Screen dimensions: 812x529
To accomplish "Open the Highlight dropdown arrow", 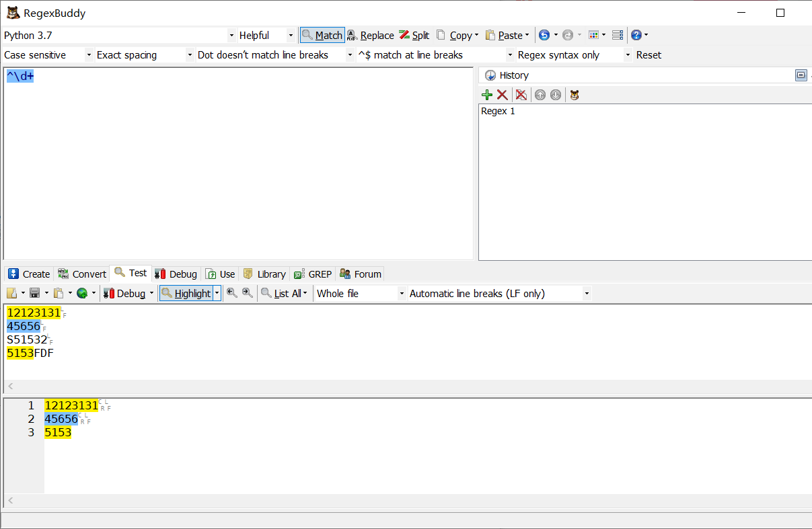I will tap(217, 293).
